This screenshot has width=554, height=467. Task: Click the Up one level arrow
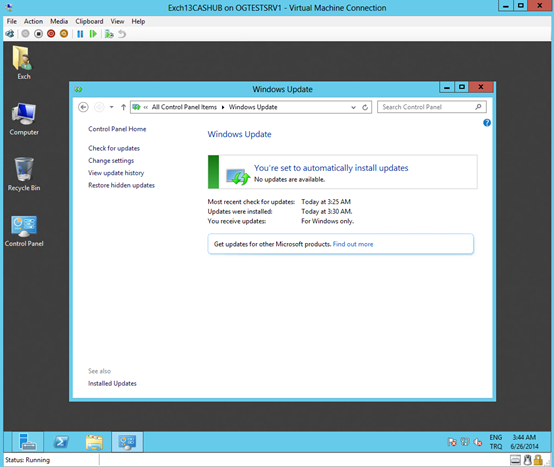coord(123,107)
